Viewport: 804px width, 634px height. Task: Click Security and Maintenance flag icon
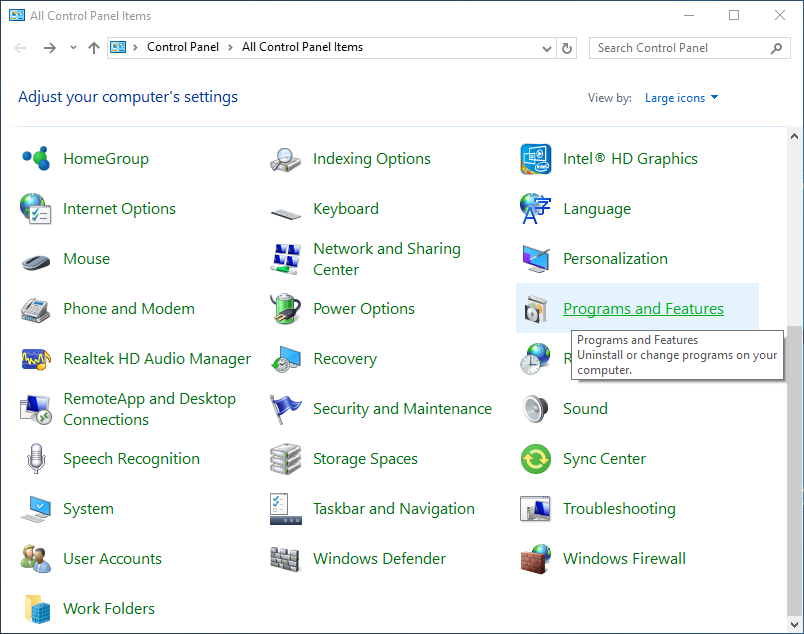(286, 409)
